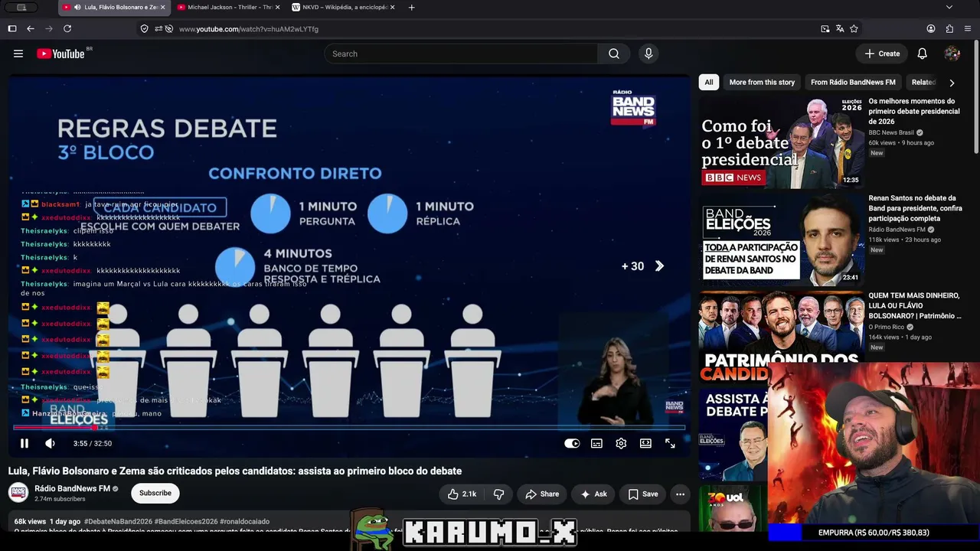The width and height of the screenshot is (980, 551).
Task: Open Rádio BandNews FM channel avatar
Action: pyautogui.click(x=18, y=493)
